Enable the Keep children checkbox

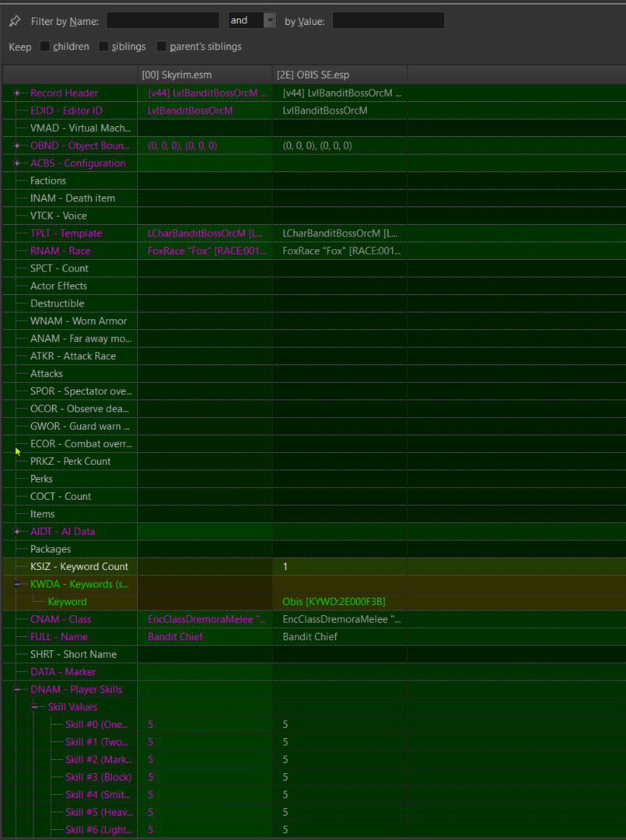(45, 47)
